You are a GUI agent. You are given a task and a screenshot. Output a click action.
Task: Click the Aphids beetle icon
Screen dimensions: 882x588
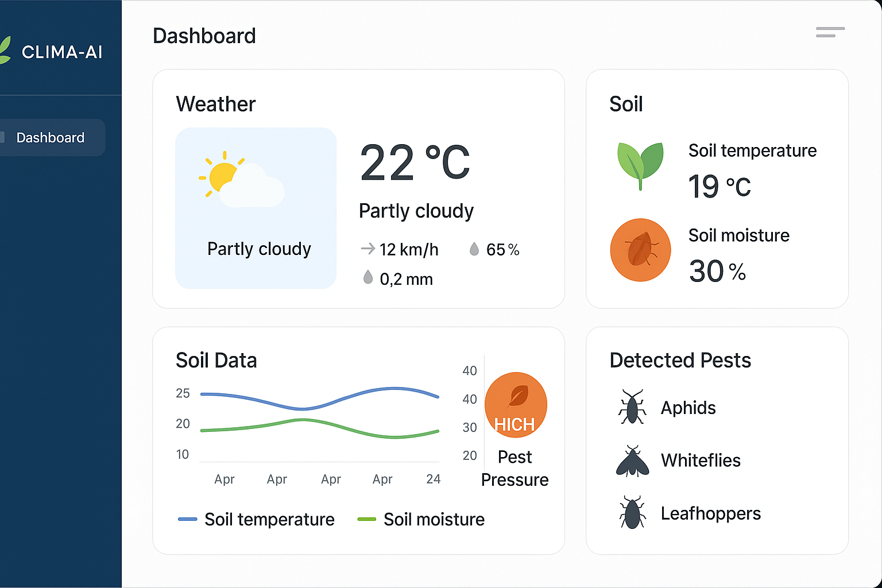(x=632, y=408)
